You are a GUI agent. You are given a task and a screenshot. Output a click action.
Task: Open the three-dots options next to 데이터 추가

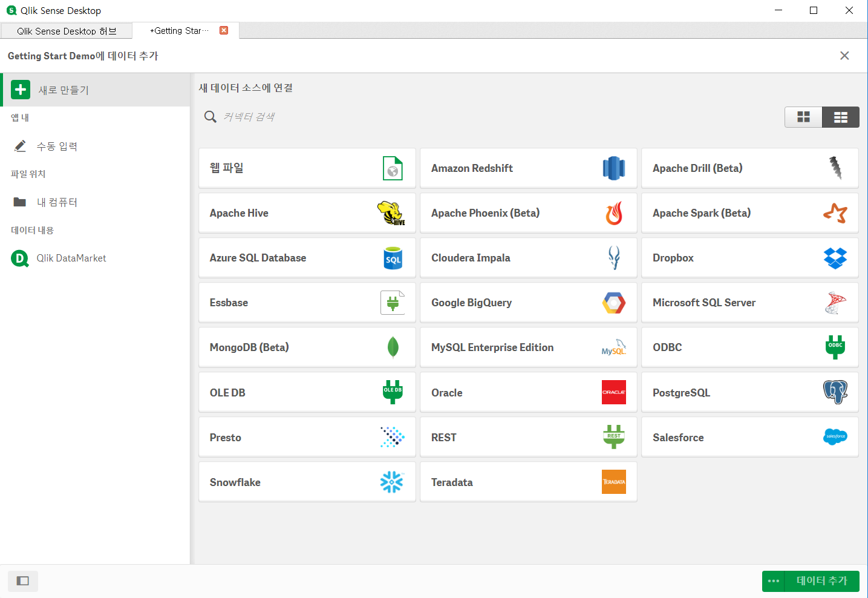click(773, 581)
